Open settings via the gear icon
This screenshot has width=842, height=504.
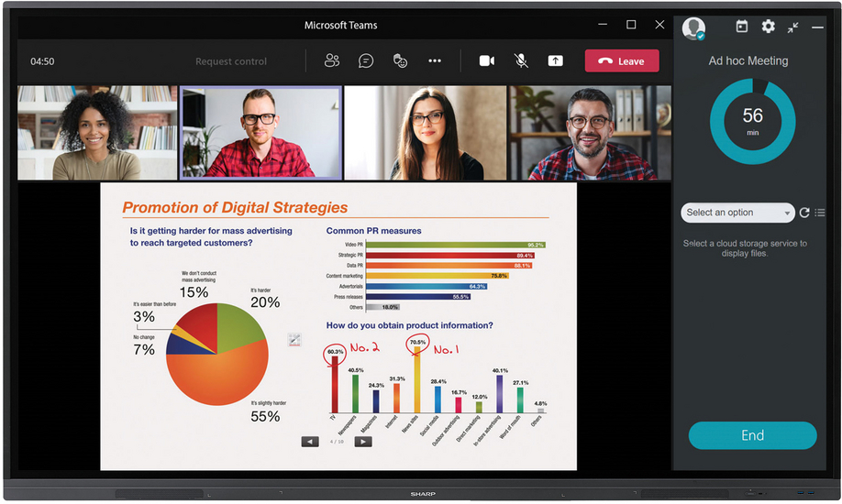point(768,27)
